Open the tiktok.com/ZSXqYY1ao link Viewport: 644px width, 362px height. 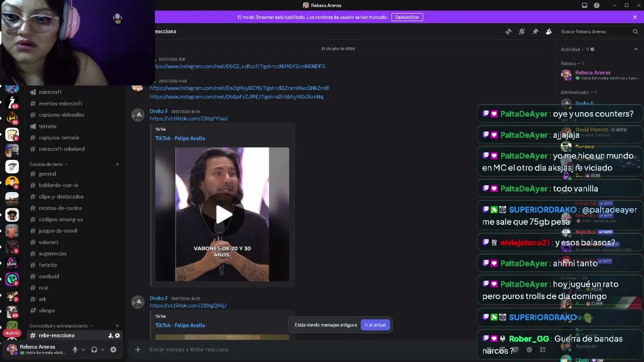coord(189,119)
